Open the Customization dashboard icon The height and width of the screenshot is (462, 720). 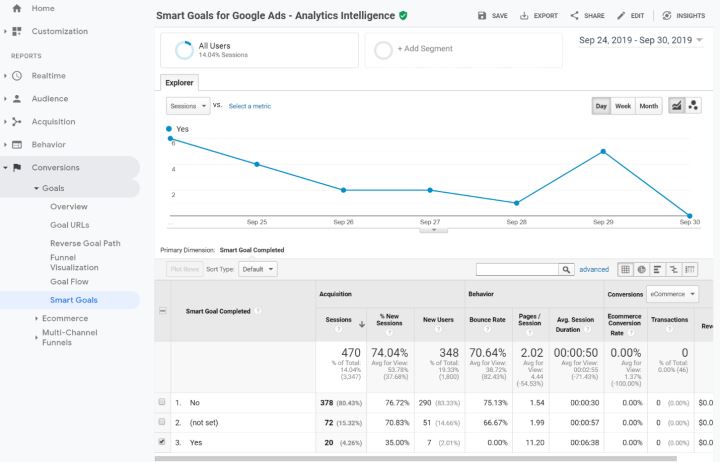tap(17, 31)
